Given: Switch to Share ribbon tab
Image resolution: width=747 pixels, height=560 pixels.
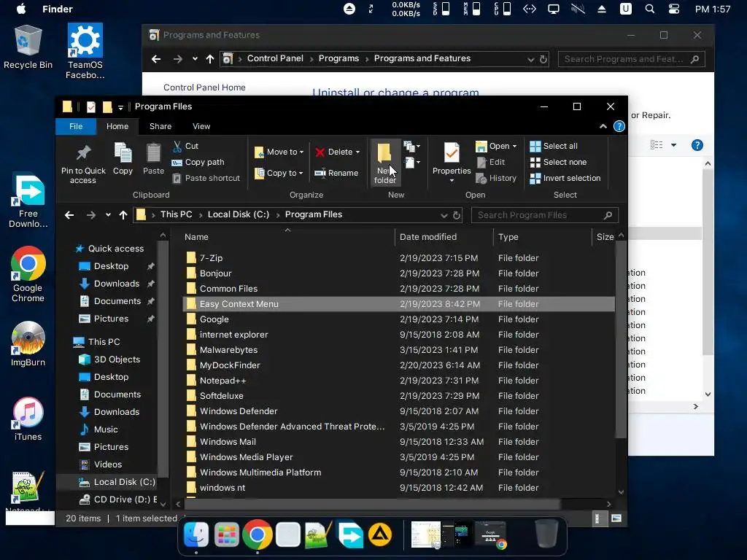Looking at the screenshot, I should [160, 126].
